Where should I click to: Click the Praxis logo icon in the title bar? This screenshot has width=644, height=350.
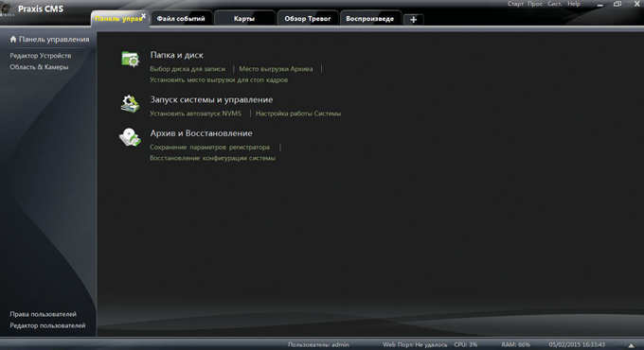pyautogui.click(x=7, y=9)
